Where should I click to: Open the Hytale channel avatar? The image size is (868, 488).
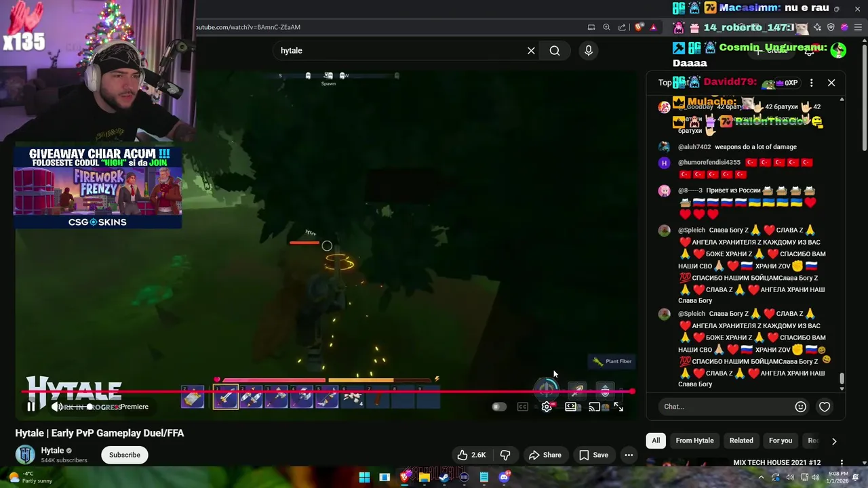[25, 455]
